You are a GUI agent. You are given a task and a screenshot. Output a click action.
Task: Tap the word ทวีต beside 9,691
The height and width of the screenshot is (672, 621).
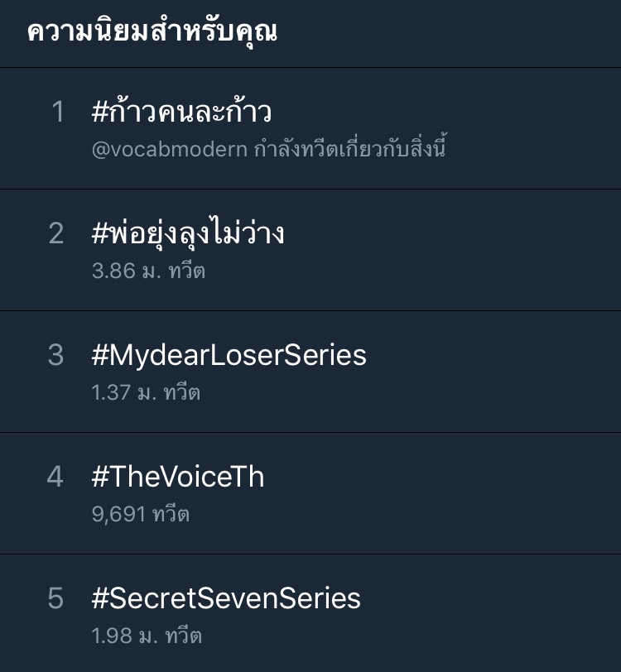[x=171, y=514]
